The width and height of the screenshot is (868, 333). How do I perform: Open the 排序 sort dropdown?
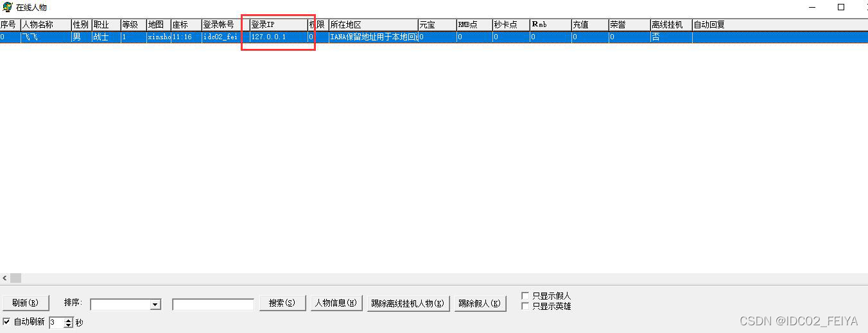click(x=155, y=305)
